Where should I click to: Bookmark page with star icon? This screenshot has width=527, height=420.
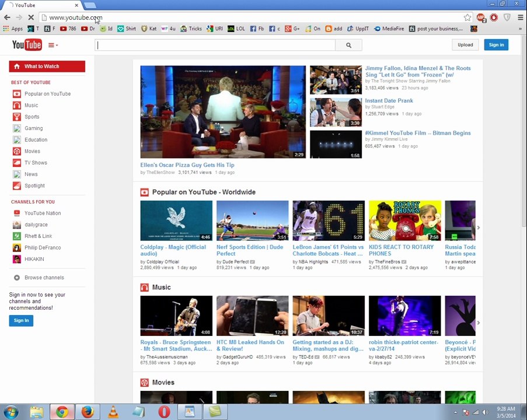(x=467, y=17)
